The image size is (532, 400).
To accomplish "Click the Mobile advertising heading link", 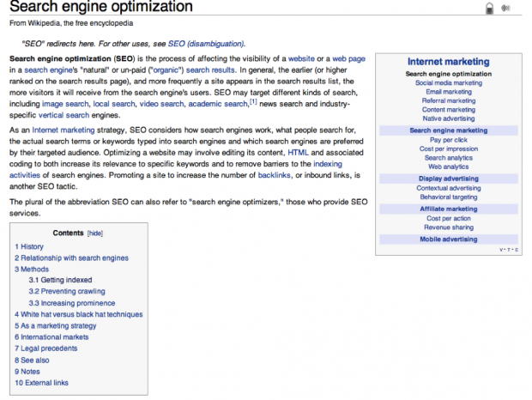I will tap(448, 239).
